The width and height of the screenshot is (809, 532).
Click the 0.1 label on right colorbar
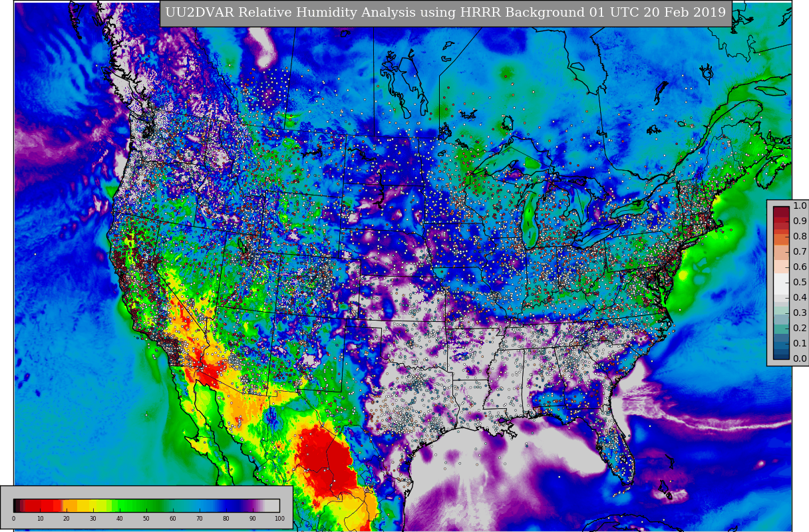point(800,343)
